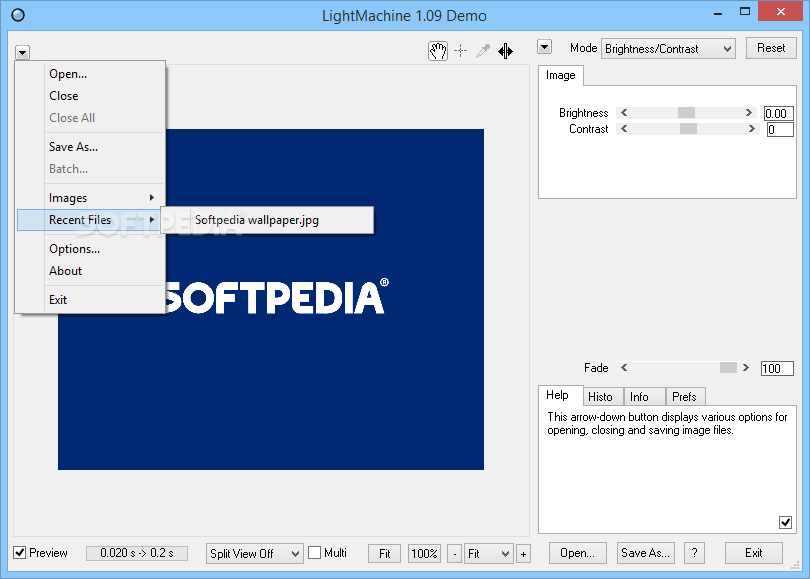810x579 pixels.
Task: Click the 100% zoom button
Action: point(424,554)
